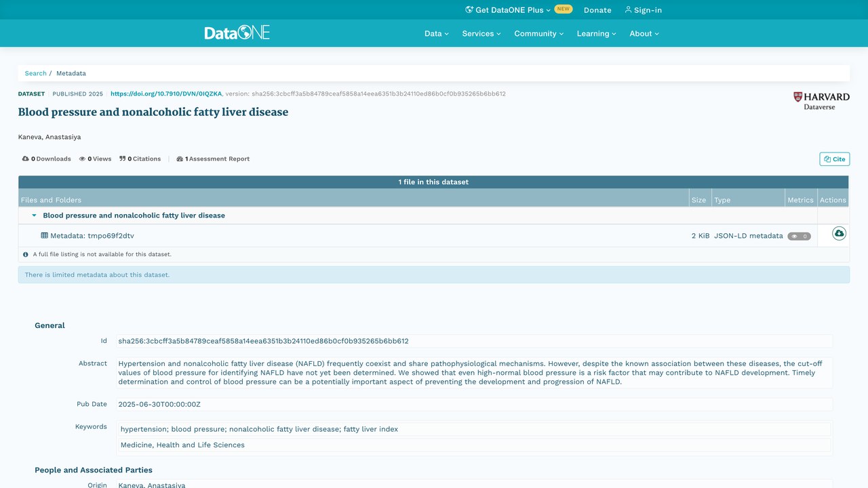Go to Search breadcrumb link

tap(36, 73)
